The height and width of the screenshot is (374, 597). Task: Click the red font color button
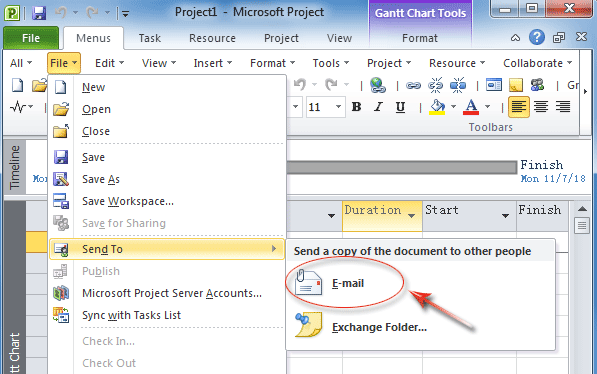[x=471, y=107]
